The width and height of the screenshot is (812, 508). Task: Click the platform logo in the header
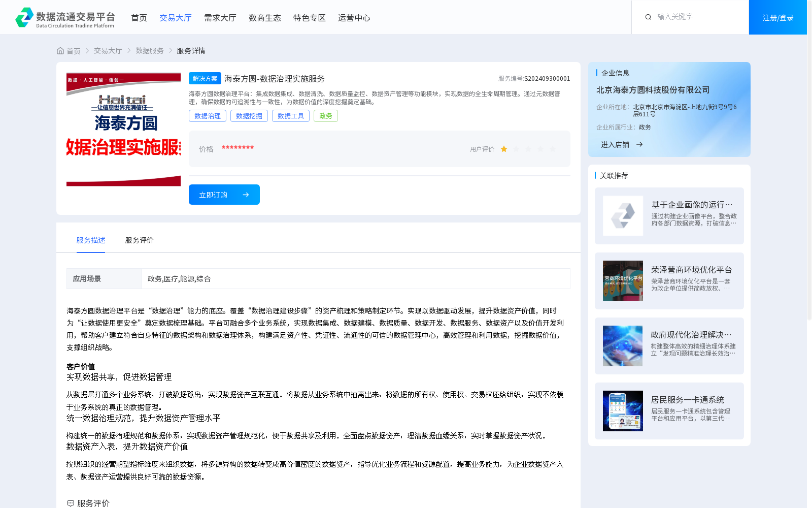point(65,17)
